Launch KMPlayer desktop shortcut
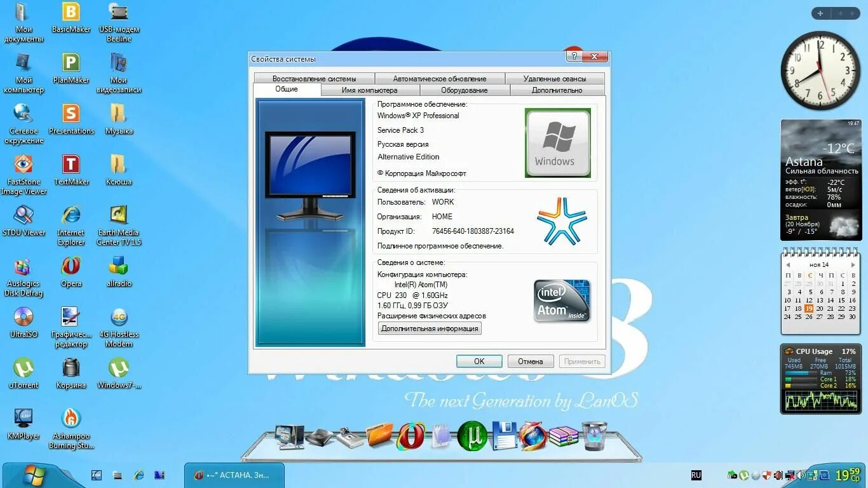Viewport: 868px width, 488px height. [x=24, y=424]
